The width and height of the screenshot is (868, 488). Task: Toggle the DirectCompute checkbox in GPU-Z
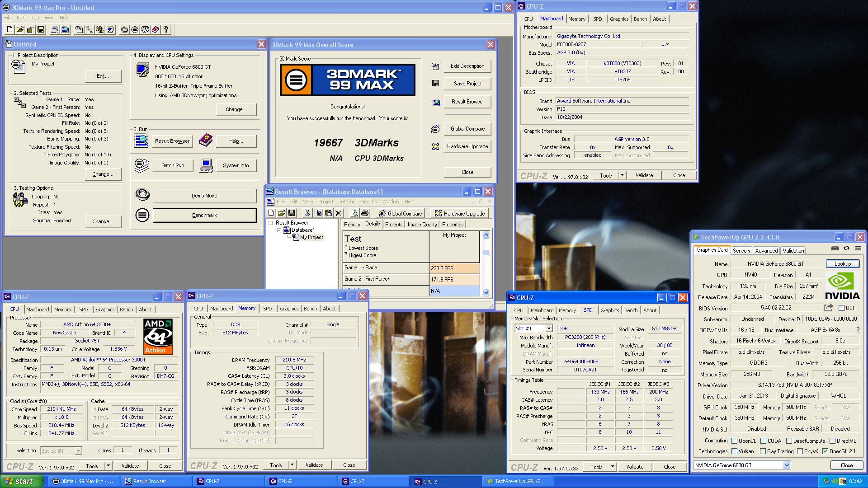pos(789,441)
